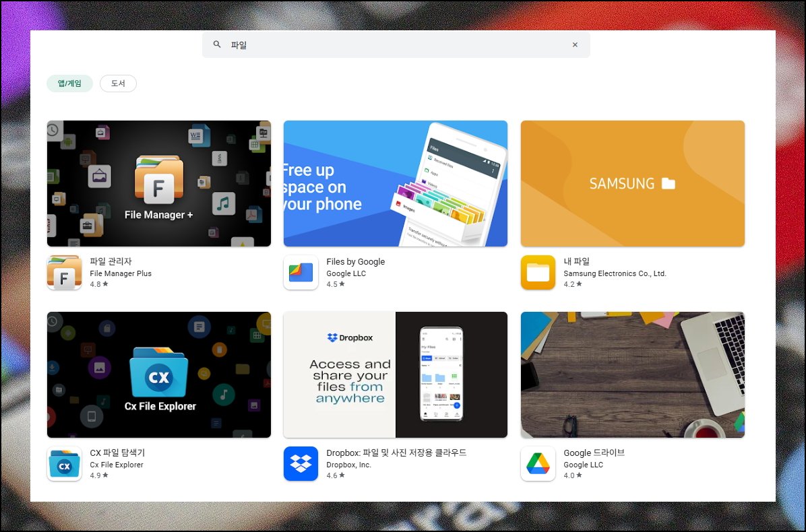The height and width of the screenshot is (532, 806).
Task: Click the 4.8 star rating
Action: 99,284
